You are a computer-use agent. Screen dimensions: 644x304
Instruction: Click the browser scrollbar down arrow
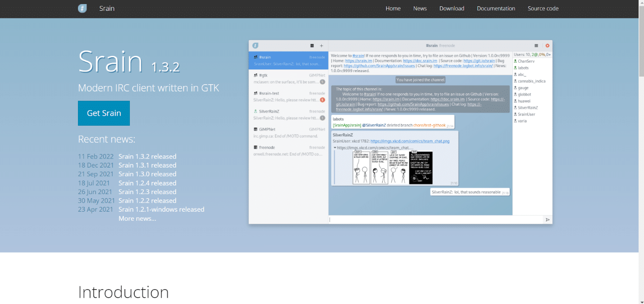(641, 301)
